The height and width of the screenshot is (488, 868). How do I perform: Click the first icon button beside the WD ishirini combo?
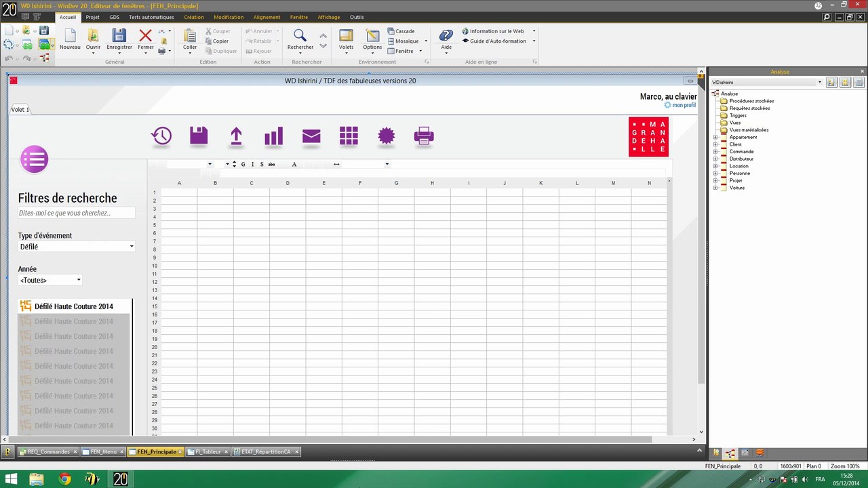[831, 82]
